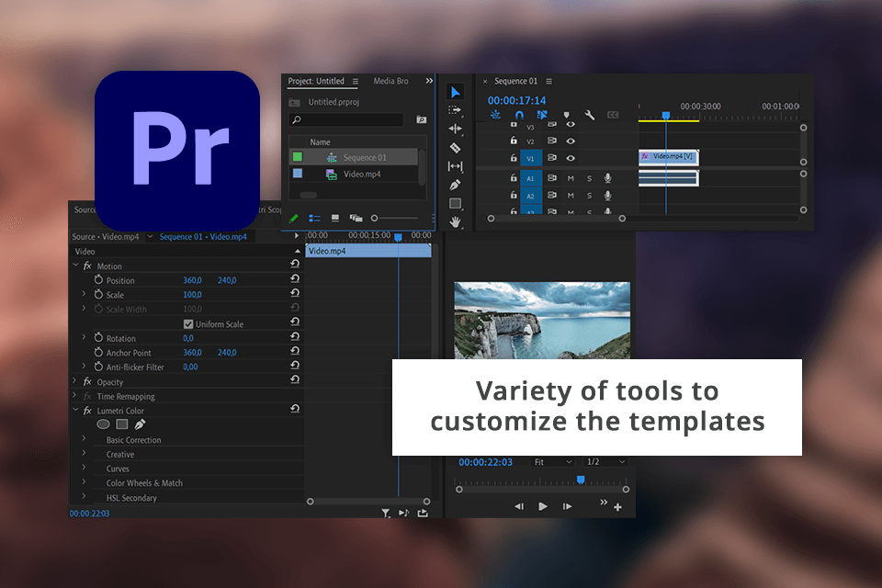Select the Hand tool

coord(455,221)
